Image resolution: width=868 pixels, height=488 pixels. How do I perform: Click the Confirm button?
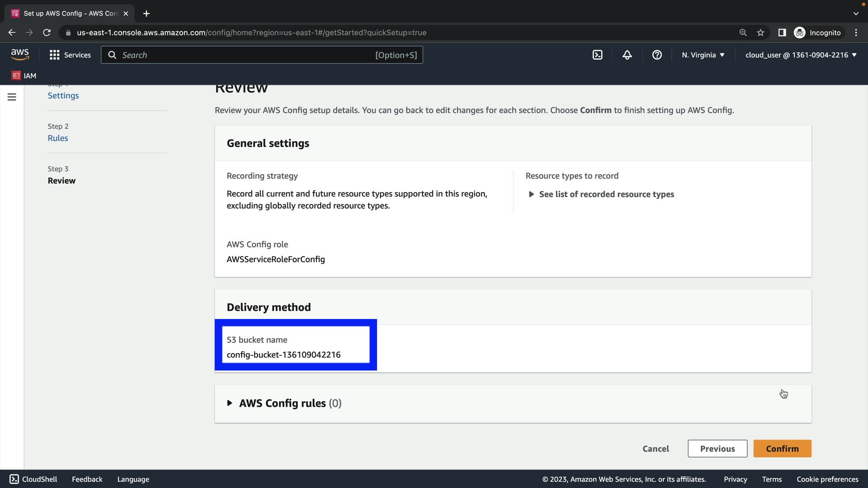pyautogui.click(x=782, y=449)
